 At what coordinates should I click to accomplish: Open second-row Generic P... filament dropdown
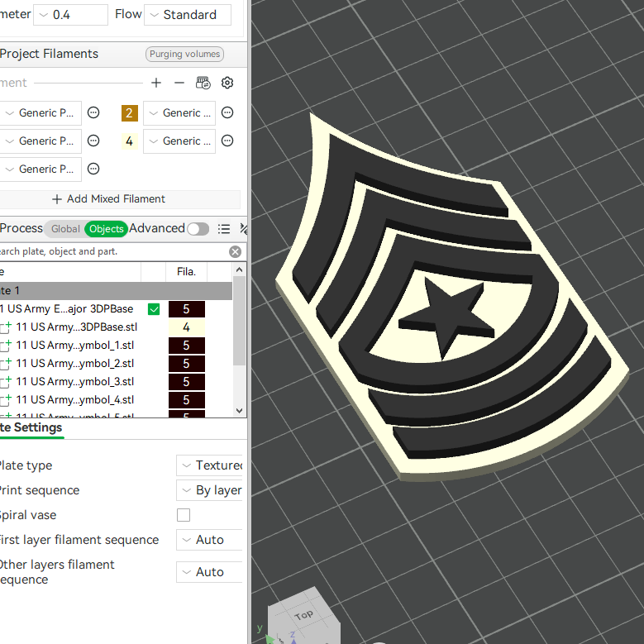point(41,141)
